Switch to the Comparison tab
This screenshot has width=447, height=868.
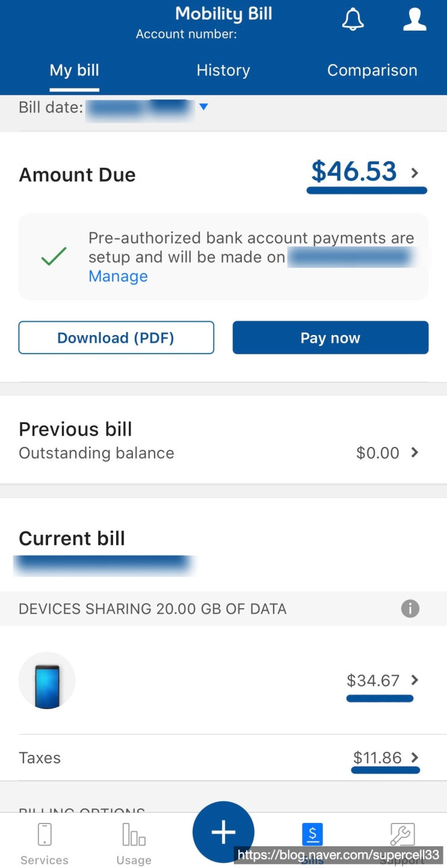pos(372,70)
